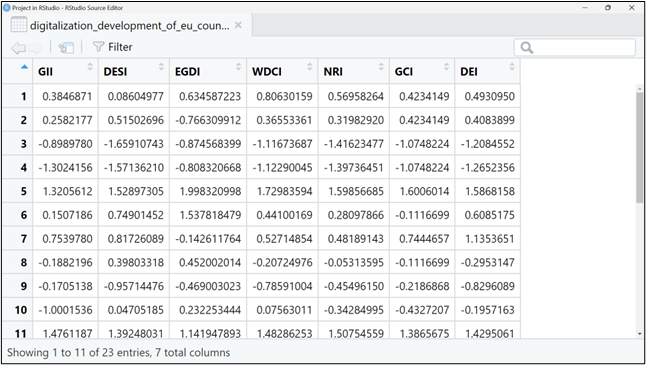Sort by WDCI column arrows

pos(310,66)
